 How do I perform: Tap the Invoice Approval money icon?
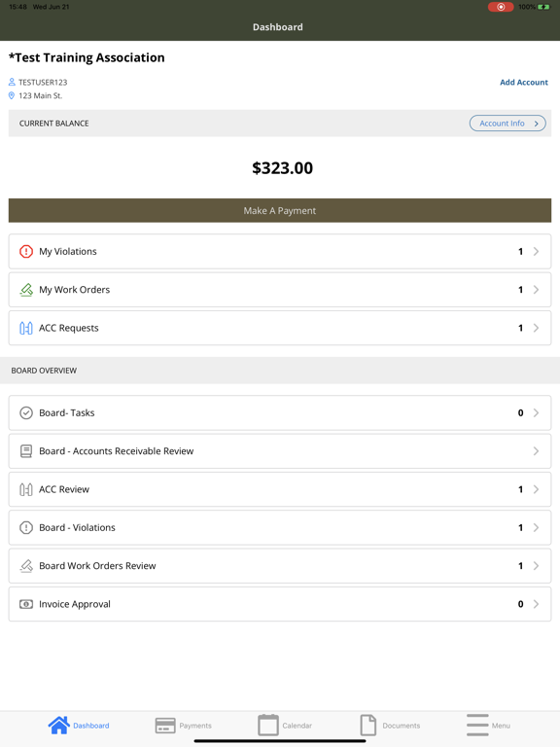tap(26, 604)
